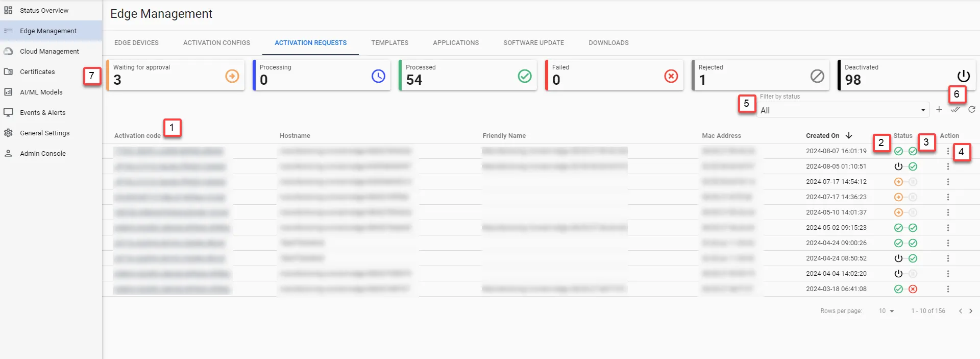980x359 pixels.
Task: Open Events & Alerts monitor icon
Action: (8, 112)
